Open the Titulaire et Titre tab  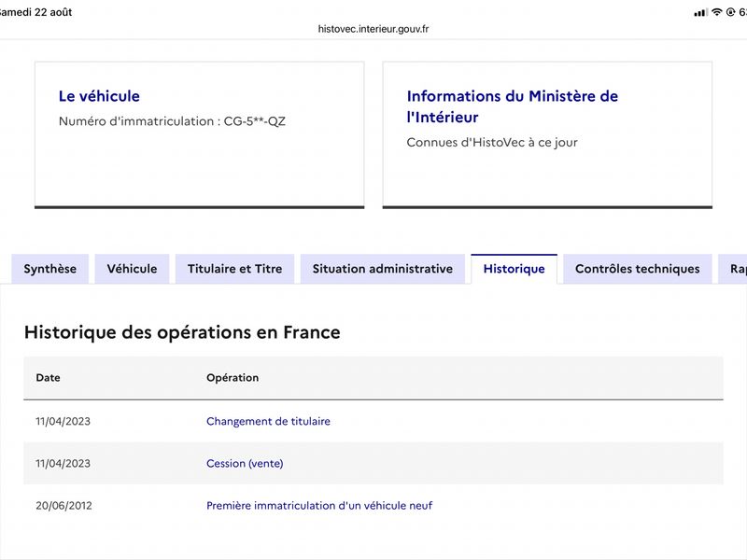pyautogui.click(x=235, y=269)
